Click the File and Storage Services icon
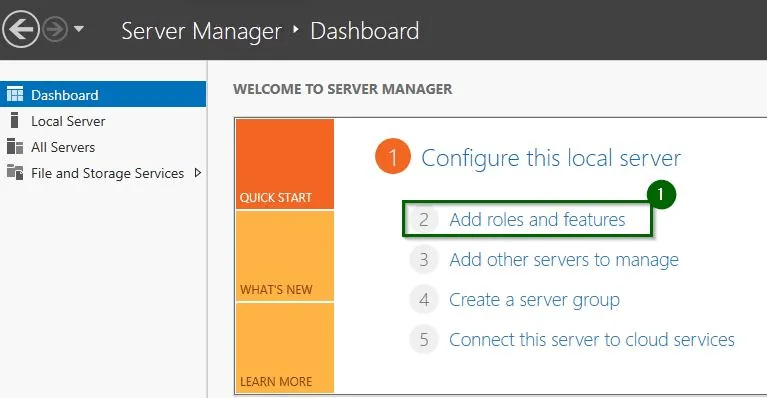Image resolution: width=767 pixels, height=398 pixels. 15,172
